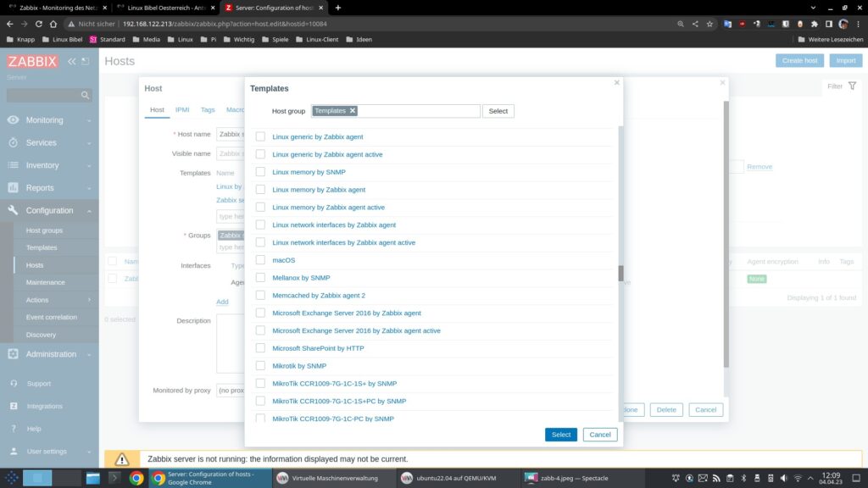
Task: Click the Templates list scrollbar thumb
Action: click(620, 274)
